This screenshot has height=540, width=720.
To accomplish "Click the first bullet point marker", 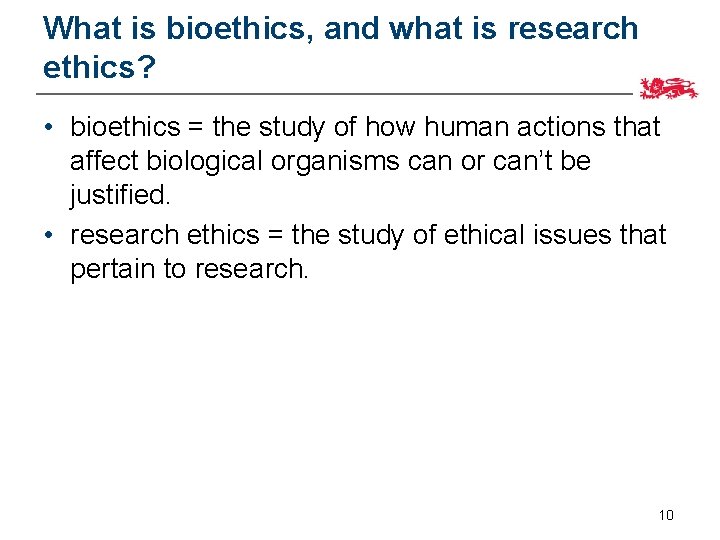I will pyautogui.click(x=48, y=128).
